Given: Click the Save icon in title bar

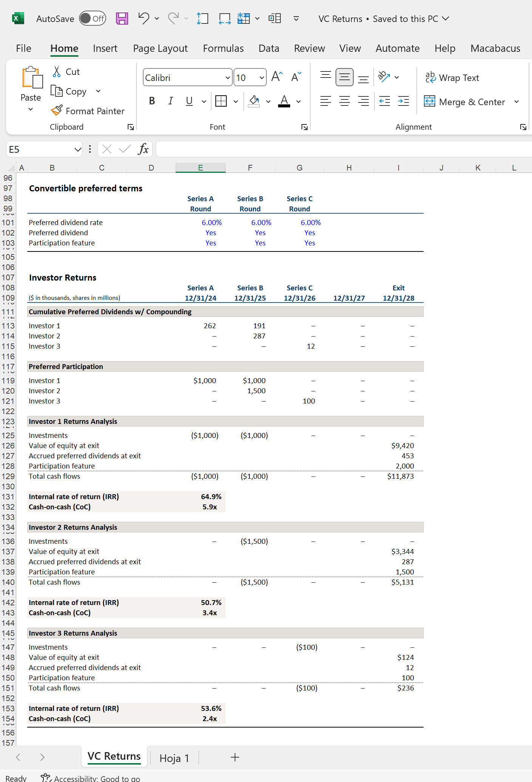Looking at the screenshot, I should pyautogui.click(x=122, y=19).
